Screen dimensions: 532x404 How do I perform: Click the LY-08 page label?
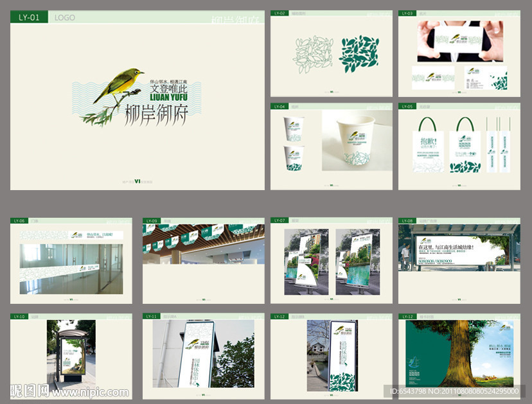click(x=407, y=221)
